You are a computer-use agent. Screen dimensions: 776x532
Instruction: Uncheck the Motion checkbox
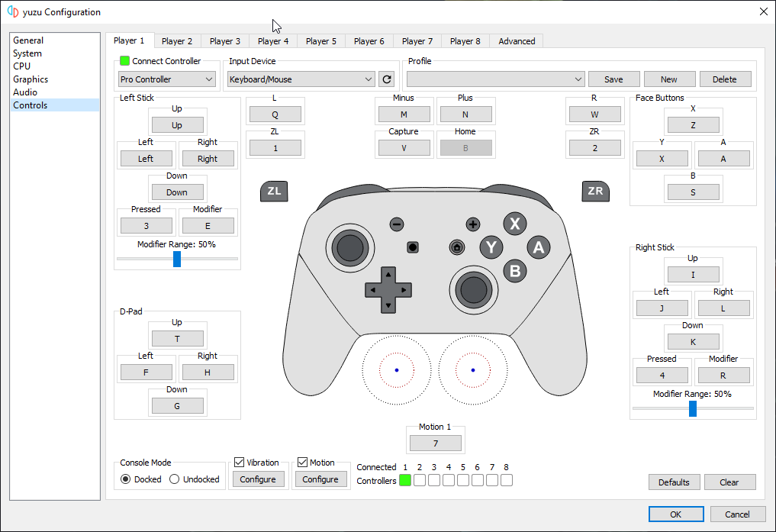tap(302, 463)
